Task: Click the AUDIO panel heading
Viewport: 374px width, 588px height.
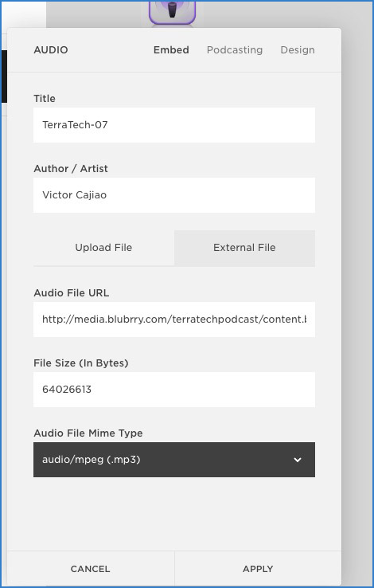Action: pyautogui.click(x=51, y=50)
